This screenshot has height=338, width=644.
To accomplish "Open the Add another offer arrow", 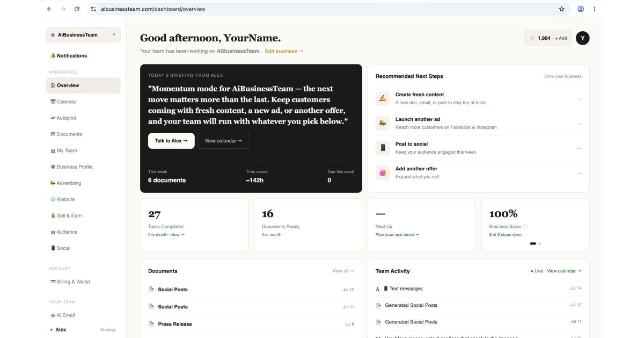I will (579, 173).
